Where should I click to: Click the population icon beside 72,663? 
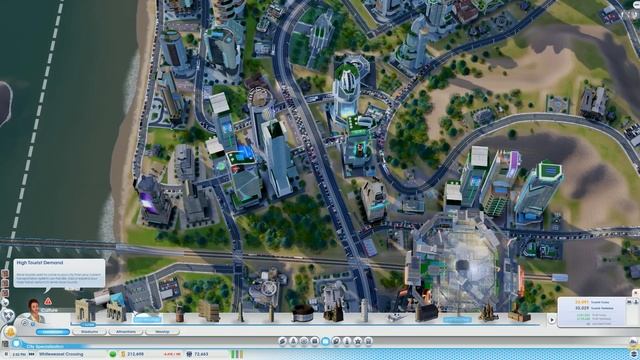point(189,354)
